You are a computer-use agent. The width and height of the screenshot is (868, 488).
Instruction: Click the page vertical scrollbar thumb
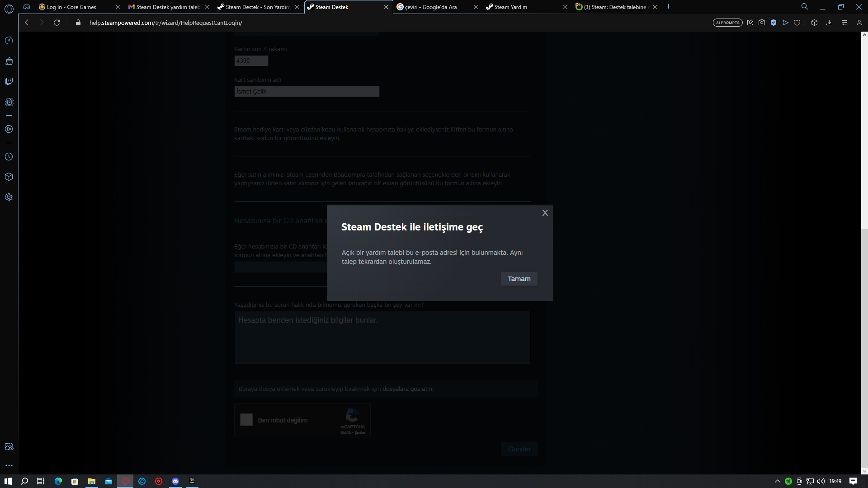tap(864, 348)
